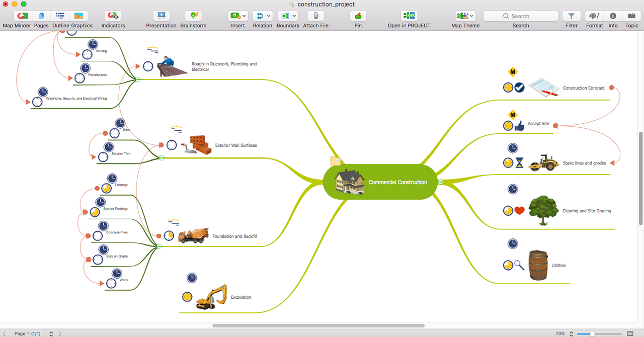Select the Excavation topic label
The image size is (644, 337).
240,297
